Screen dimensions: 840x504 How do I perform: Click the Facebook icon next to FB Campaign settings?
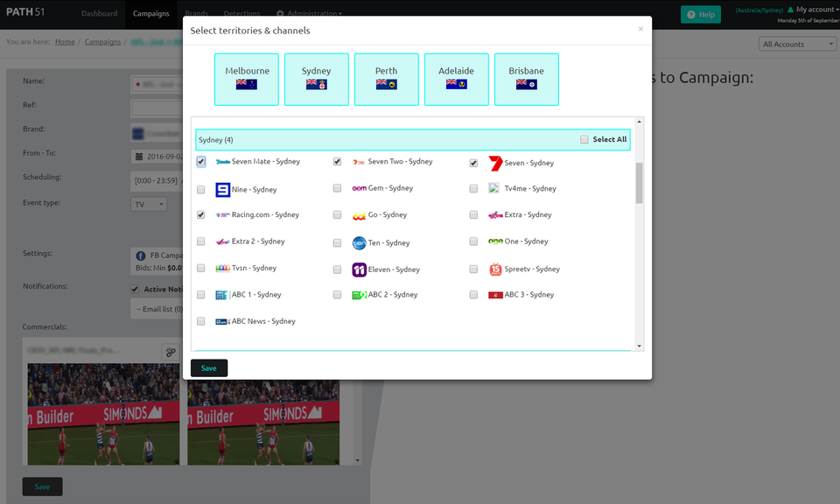point(141,257)
